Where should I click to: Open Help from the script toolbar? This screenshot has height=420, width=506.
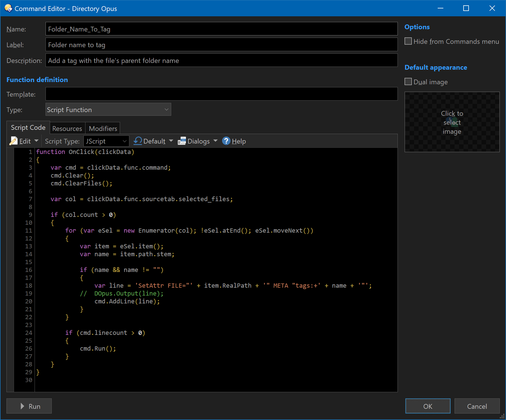(x=234, y=141)
